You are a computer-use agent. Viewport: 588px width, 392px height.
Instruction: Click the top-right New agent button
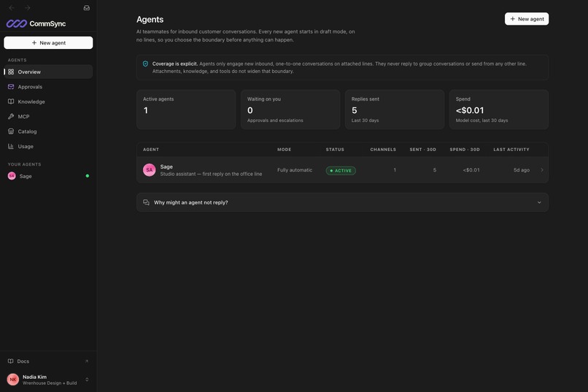(527, 19)
